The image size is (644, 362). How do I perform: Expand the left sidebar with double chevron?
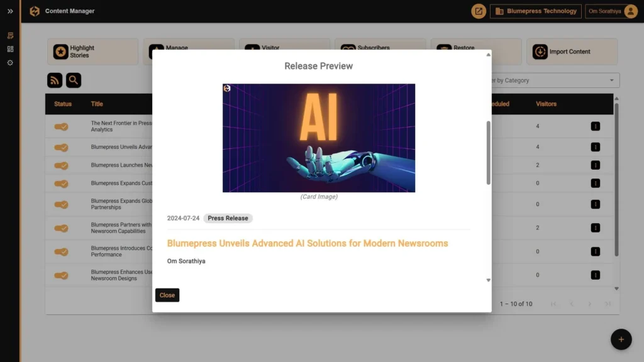tap(10, 11)
